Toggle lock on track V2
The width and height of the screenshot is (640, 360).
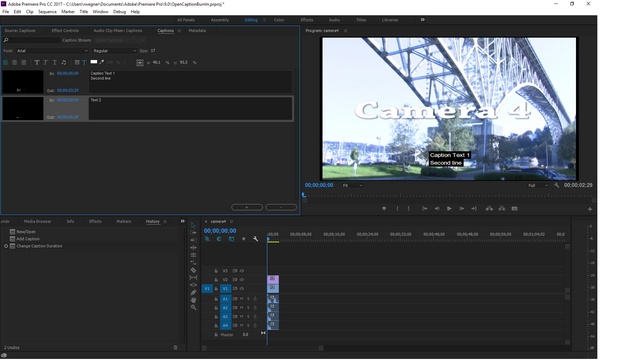(216, 280)
